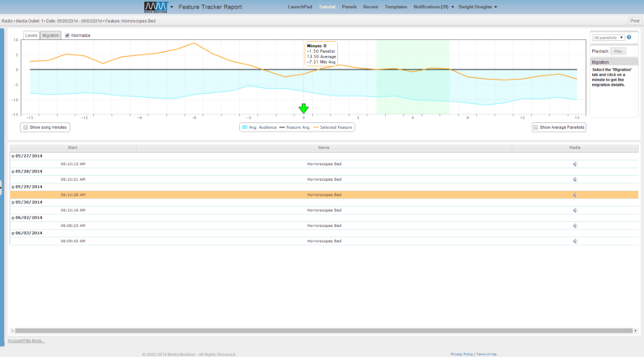Click the horizontal scrollbar under table
The image size is (644, 357).
(x=324, y=330)
